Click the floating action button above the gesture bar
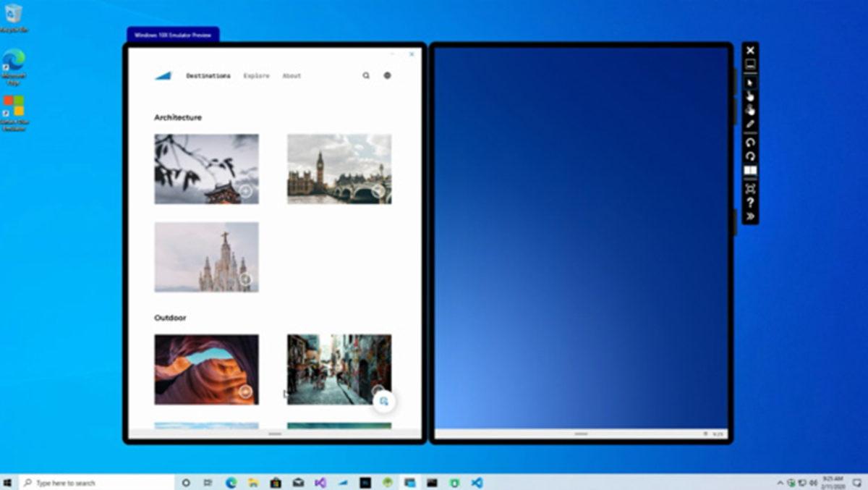868x490 pixels. point(384,400)
